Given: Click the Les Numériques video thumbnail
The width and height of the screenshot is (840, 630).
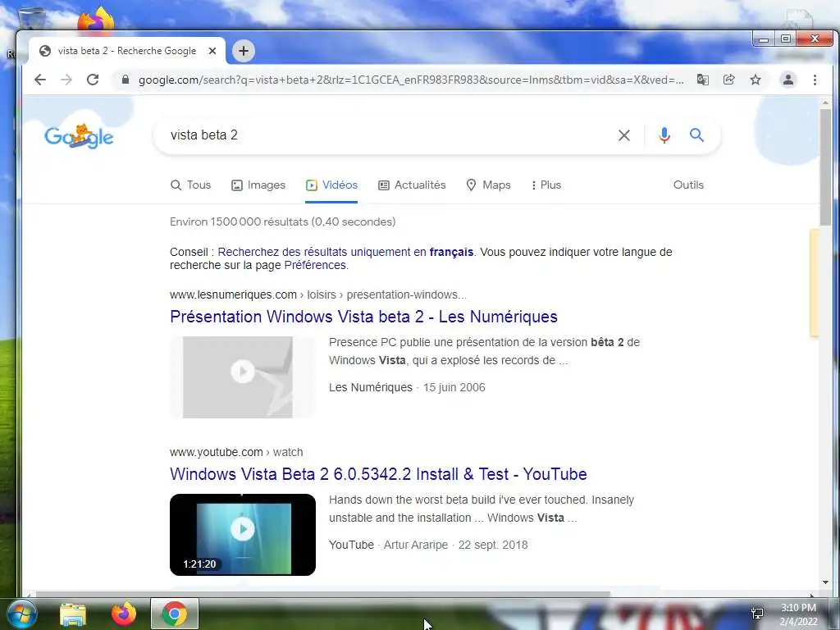Looking at the screenshot, I should pyautogui.click(x=243, y=377).
